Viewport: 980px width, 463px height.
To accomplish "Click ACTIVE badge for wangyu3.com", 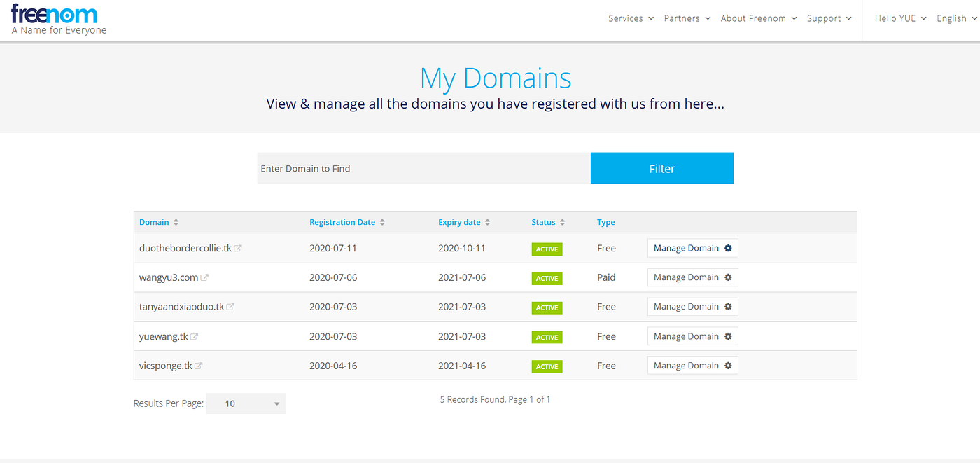I will 547,279.
